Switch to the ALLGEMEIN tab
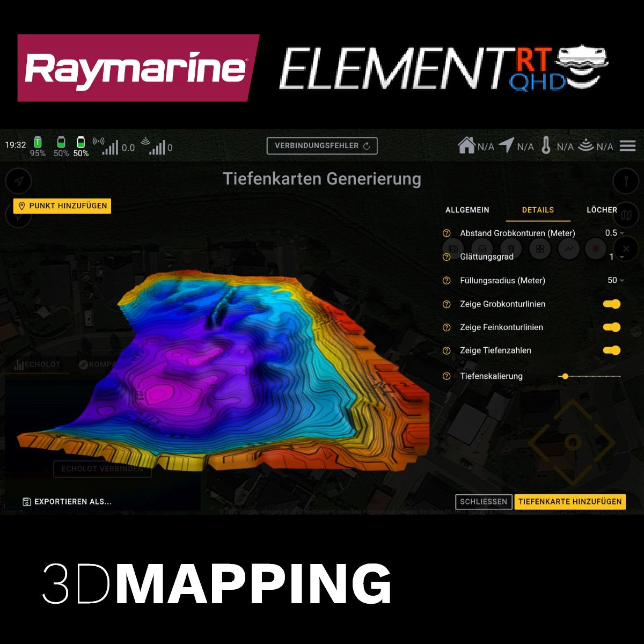Screen dimensions: 644x644 (467, 210)
